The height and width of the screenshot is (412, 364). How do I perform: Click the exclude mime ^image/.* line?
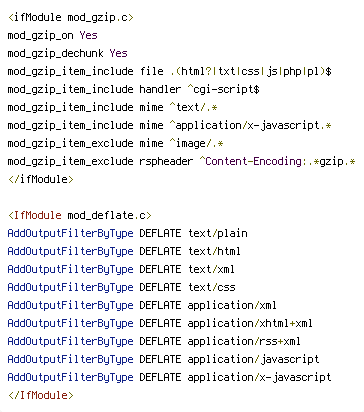pos(115,143)
